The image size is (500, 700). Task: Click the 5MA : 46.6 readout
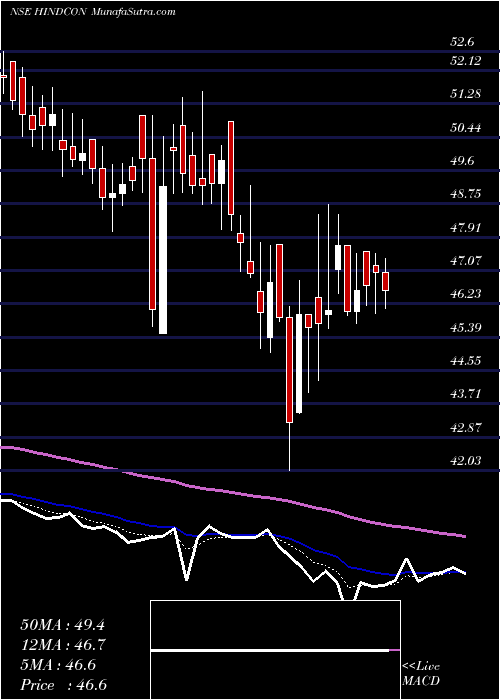point(58,665)
